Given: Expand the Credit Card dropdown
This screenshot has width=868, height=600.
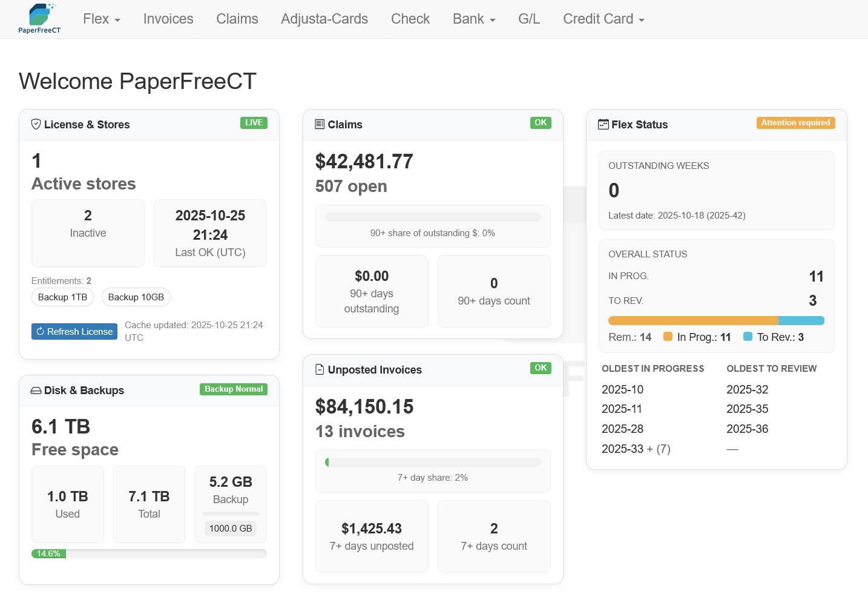Looking at the screenshot, I should [x=603, y=19].
